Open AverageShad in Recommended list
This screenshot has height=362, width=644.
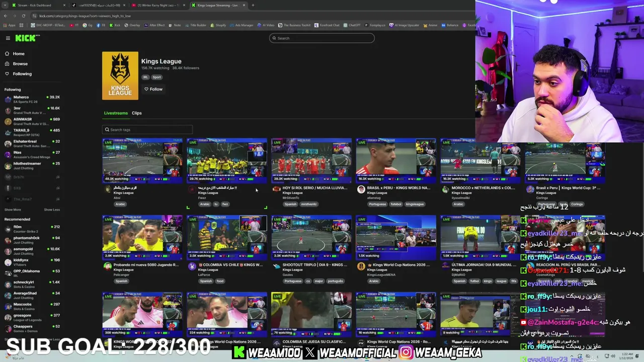pos(31,295)
